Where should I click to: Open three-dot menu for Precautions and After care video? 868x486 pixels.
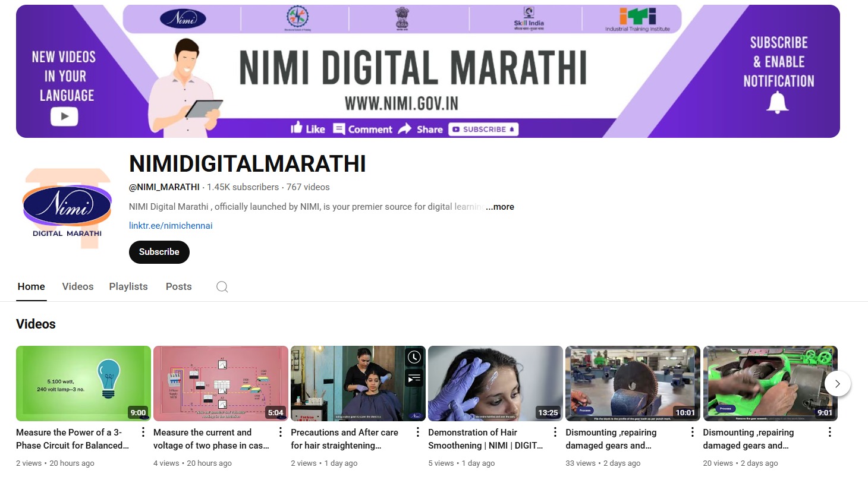click(418, 432)
